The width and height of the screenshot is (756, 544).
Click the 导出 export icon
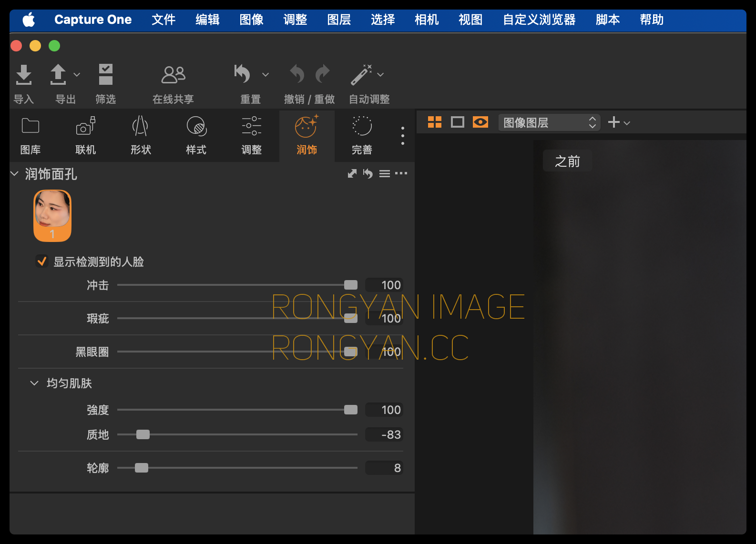tap(58, 74)
